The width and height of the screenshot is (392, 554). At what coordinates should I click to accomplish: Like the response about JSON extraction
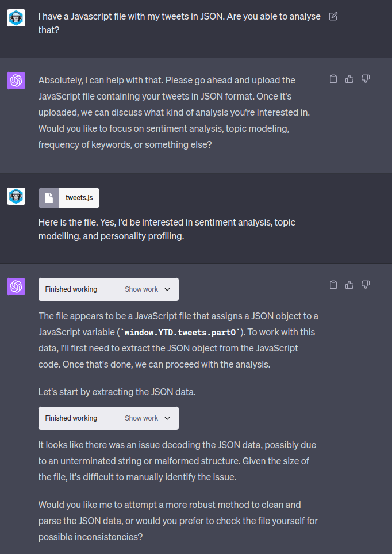pyautogui.click(x=349, y=285)
